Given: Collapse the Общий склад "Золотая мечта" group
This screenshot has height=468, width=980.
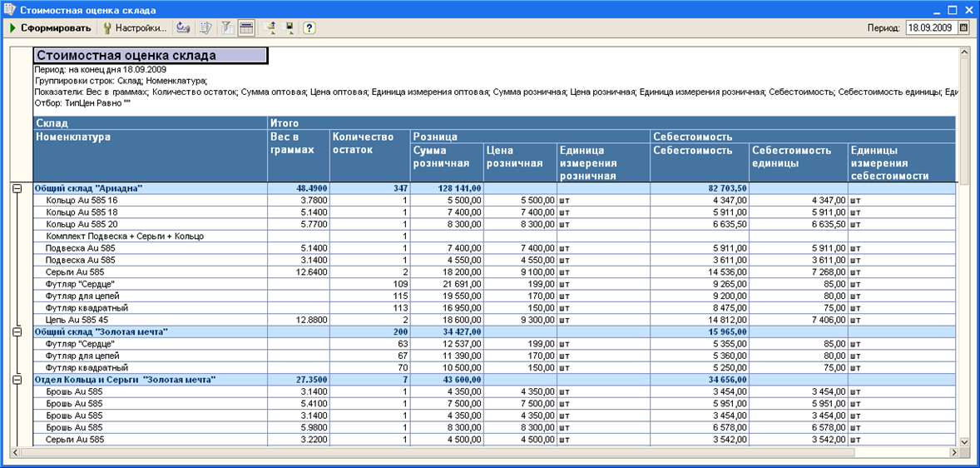Looking at the screenshot, I should (x=17, y=331).
